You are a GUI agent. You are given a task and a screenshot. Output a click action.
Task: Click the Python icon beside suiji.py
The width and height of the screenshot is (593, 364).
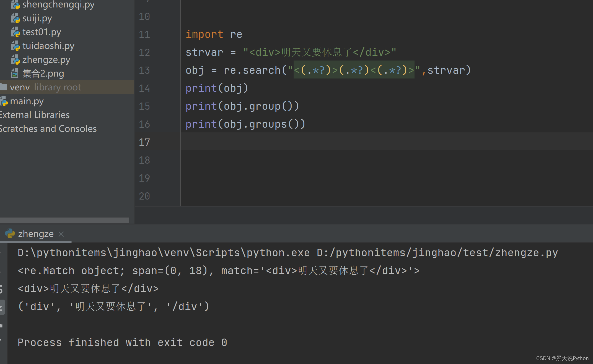click(x=15, y=19)
